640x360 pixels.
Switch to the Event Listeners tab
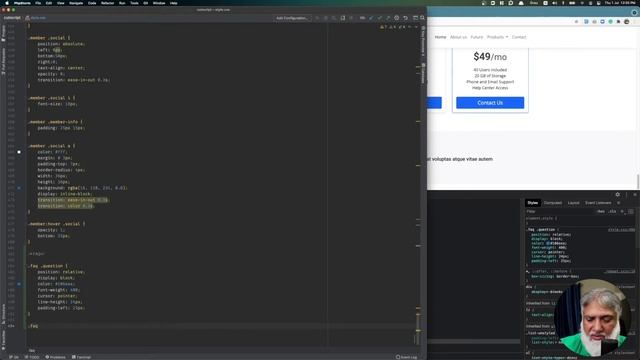tap(598, 203)
